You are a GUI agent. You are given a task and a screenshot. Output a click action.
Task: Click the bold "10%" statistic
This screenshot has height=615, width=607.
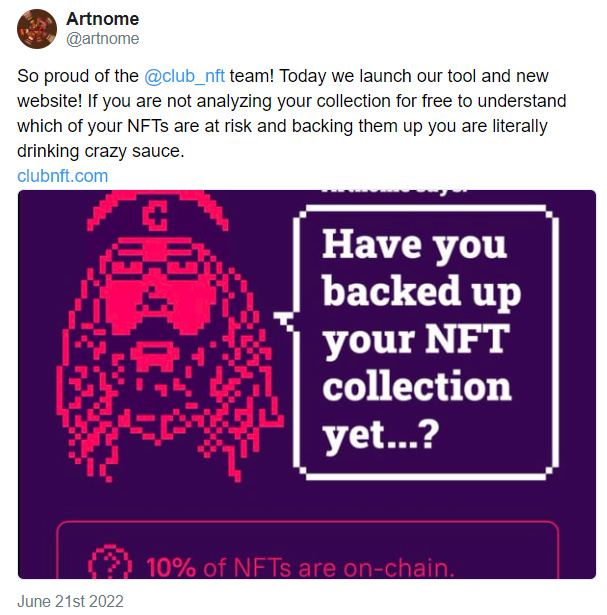tap(173, 568)
